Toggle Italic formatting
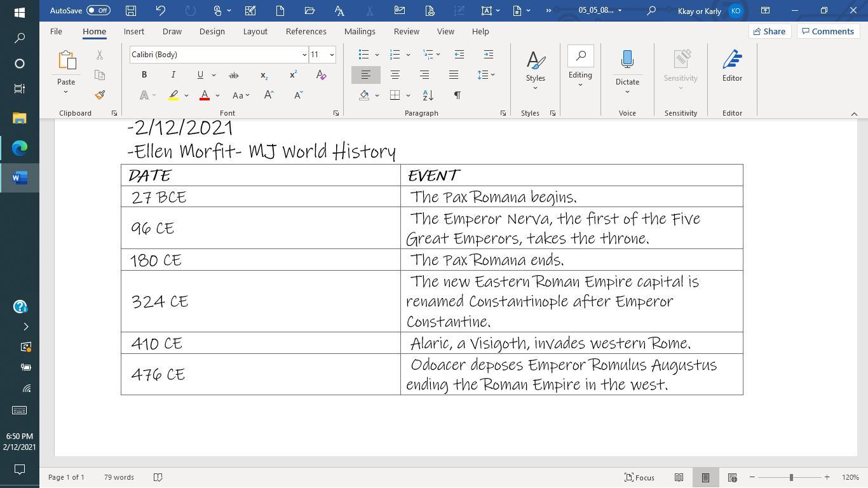 [173, 75]
